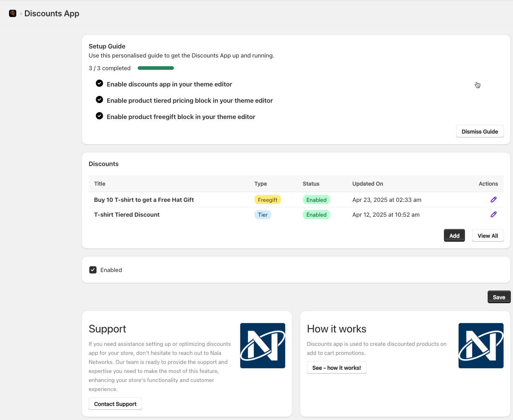The width and height of the screenshot is (513, 420).
Task: Edit the T-shirt Tiered Discount pencil icon
Action: point(493,215)
